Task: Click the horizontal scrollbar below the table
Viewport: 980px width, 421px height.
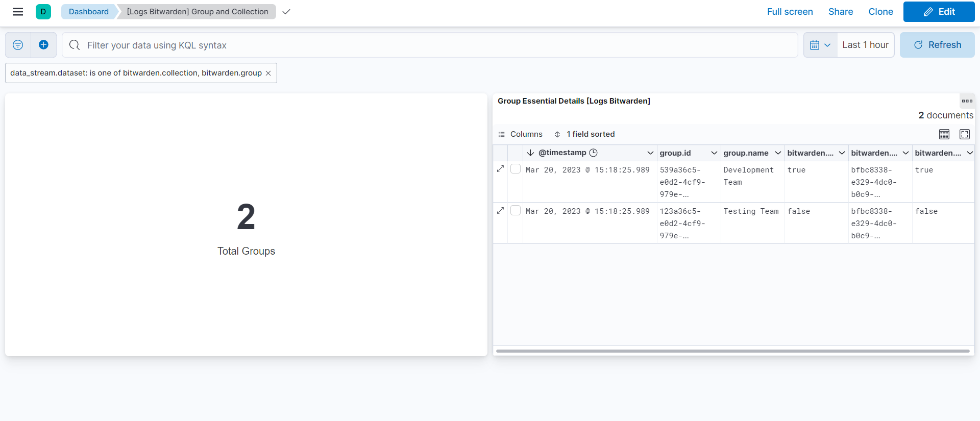Action: 732,351
